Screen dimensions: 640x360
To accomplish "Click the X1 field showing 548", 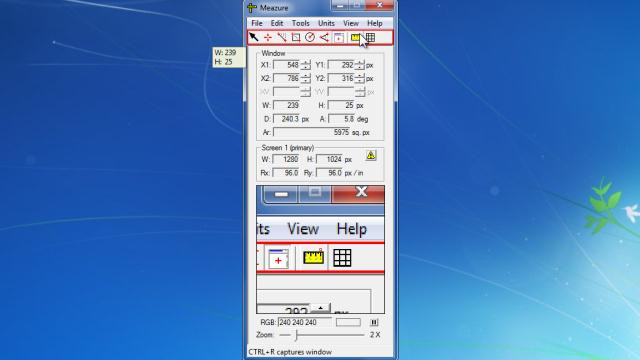I will click(x=287, y=65).
